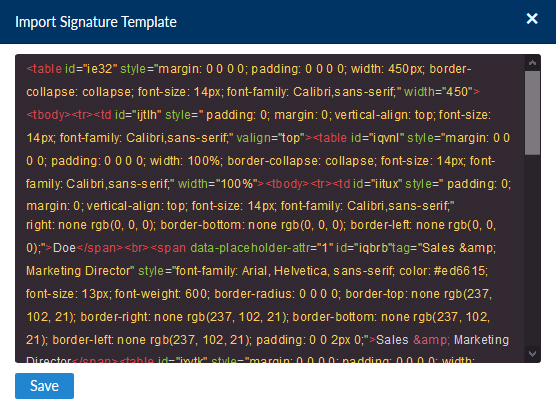Save the imported signature template
This screenshot has height=409, width=556.
44,386
